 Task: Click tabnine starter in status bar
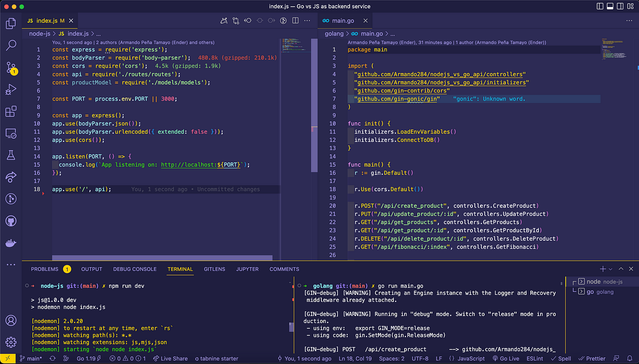point(216,358)
